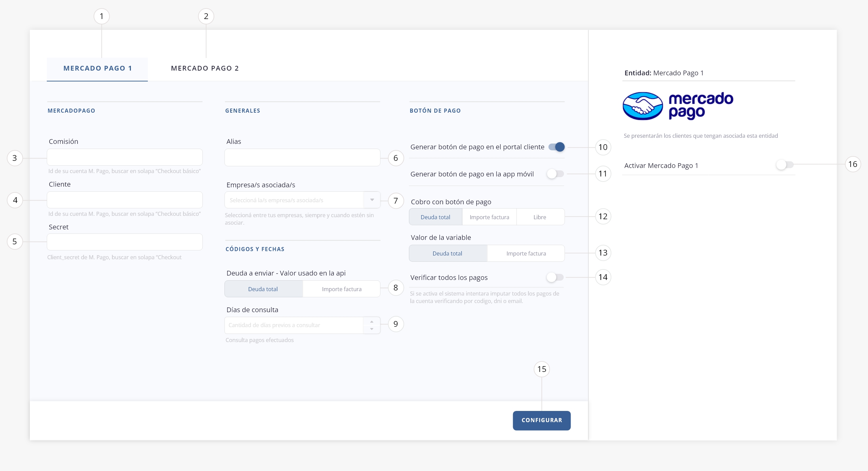This screenshot has width=868, height=471.
Task: Select Importe factura under Valor de la variable
Action: (x=526, y=253)
